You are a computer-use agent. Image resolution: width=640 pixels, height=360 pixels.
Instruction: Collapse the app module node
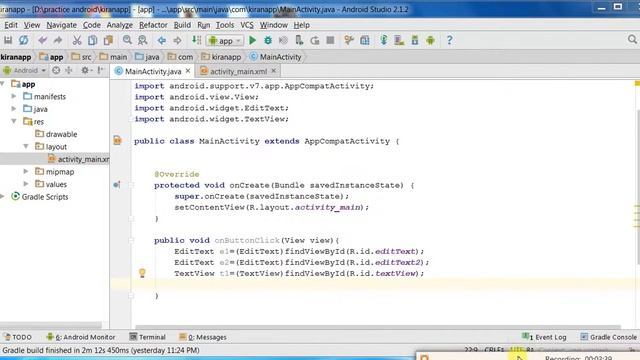point(3,84)
